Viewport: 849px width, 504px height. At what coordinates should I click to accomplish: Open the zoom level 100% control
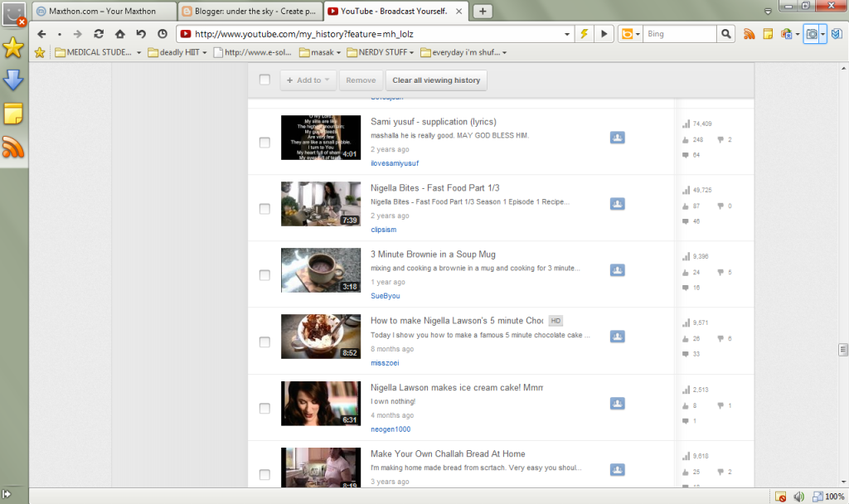click(x=829, y=497)
